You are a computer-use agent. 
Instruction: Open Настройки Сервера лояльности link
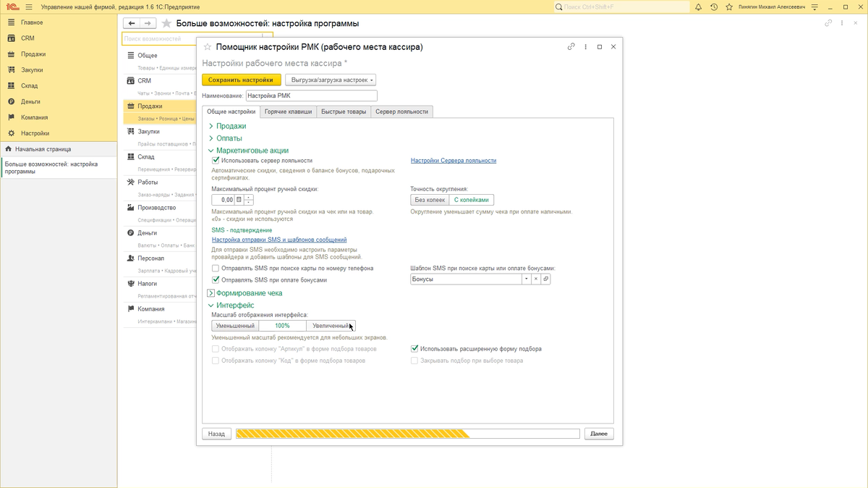[454, 161]
